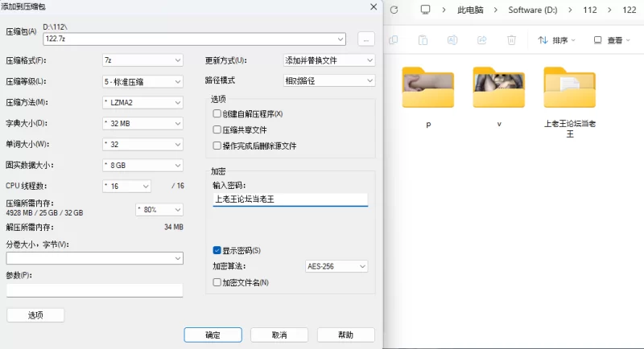The height and width of the screenshot is (349, 644).
Task: Click the copy icon in Explorer toolbar
Action: click(394, 39)
